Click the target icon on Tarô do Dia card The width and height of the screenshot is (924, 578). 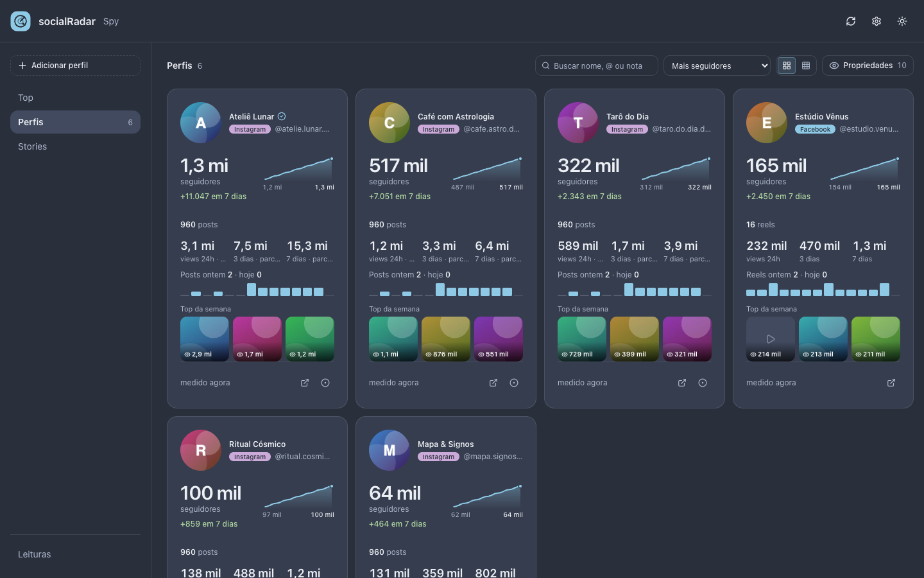(703, 383)
